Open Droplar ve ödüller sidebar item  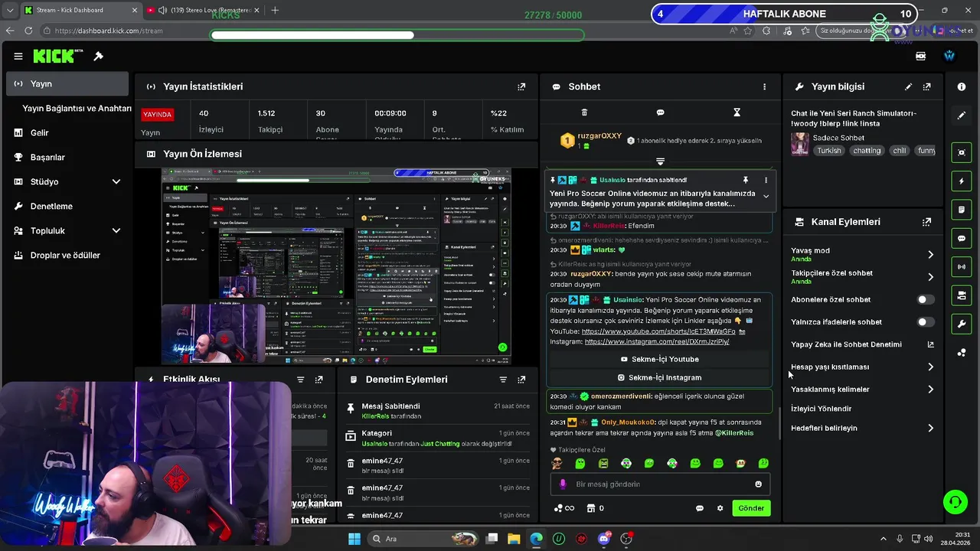coord(67,255)
